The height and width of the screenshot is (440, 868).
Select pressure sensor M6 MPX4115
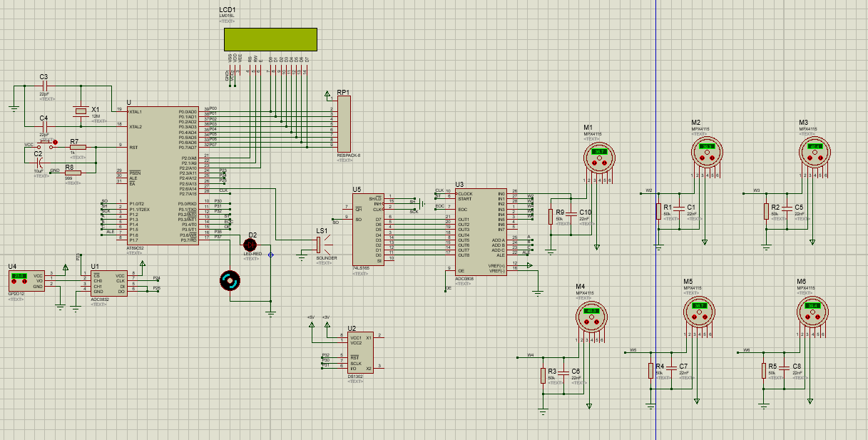click(x=812, y=311)
